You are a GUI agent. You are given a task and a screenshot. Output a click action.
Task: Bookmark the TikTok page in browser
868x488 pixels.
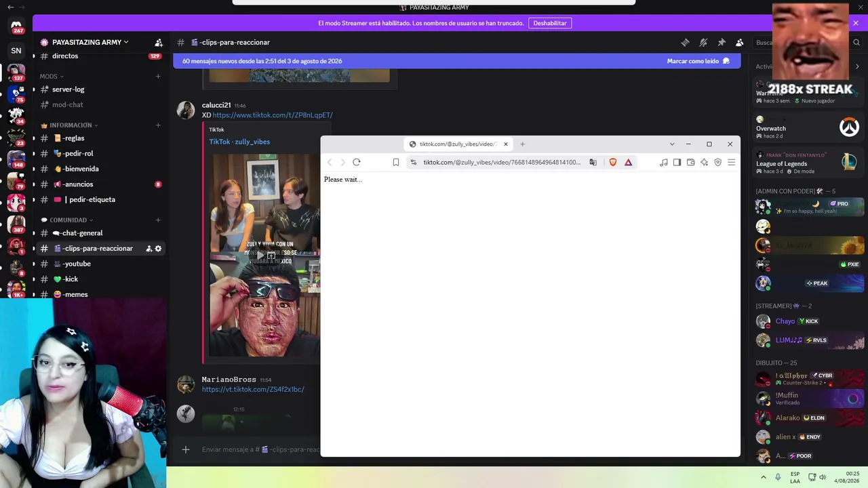click(x=396, y=162)
